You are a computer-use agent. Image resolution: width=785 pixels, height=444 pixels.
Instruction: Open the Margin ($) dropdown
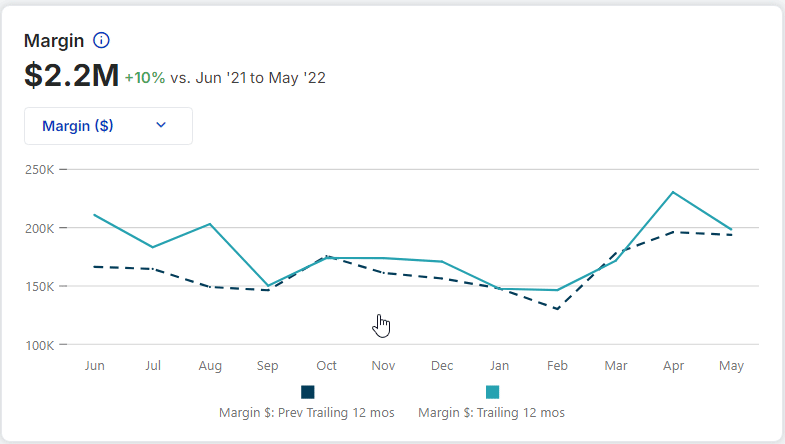pyautogui.click(x=108, y=126)
